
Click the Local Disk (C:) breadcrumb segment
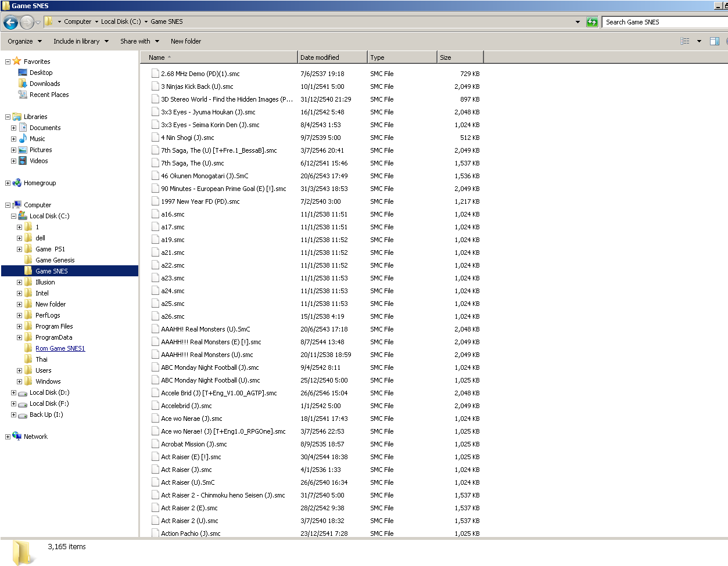(x=121, y=21)
